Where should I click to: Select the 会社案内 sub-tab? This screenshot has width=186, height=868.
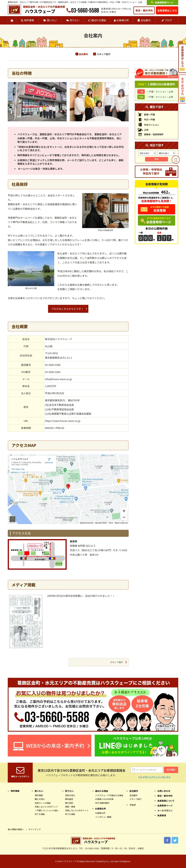click(82, 54)
